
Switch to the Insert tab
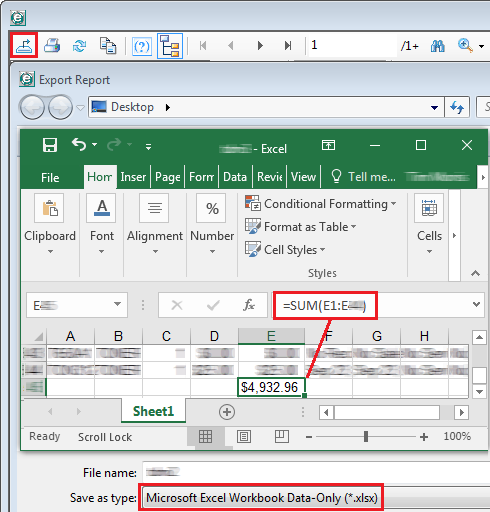pos(133,177)
